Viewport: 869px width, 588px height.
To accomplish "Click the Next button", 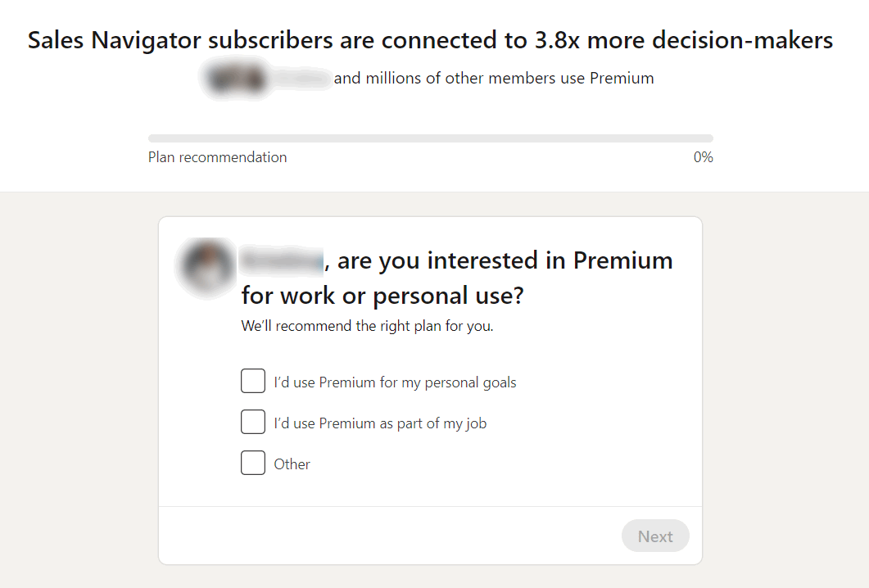I will 655,536.
